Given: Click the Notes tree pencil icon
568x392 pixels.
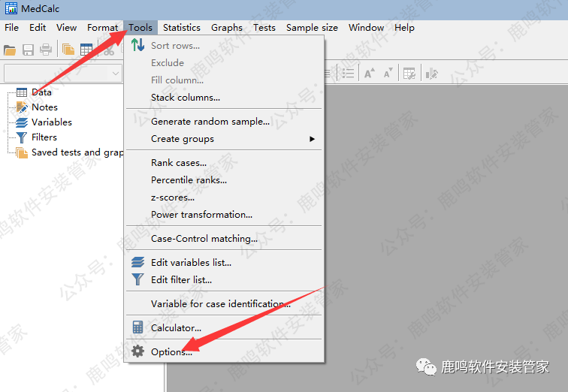Looking at the screenshot, I should (22, 107).
